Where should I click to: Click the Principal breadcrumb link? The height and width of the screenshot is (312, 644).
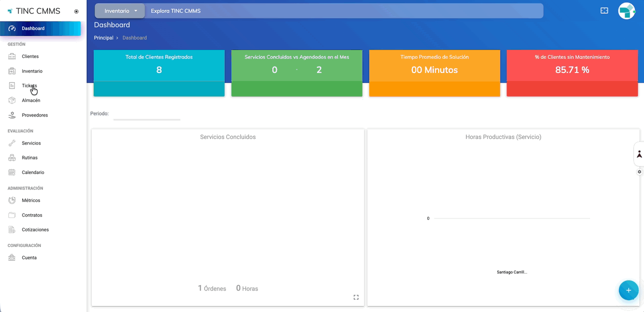click(x=103, y=38)
